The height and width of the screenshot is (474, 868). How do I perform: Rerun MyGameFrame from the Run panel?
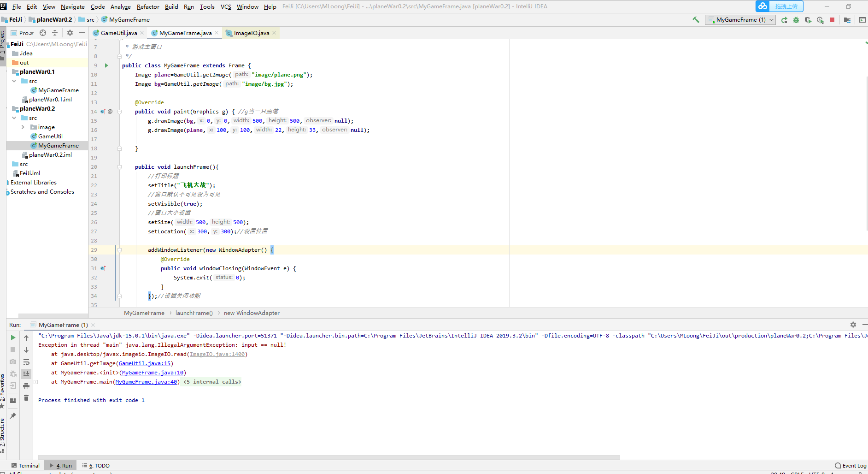13,338
